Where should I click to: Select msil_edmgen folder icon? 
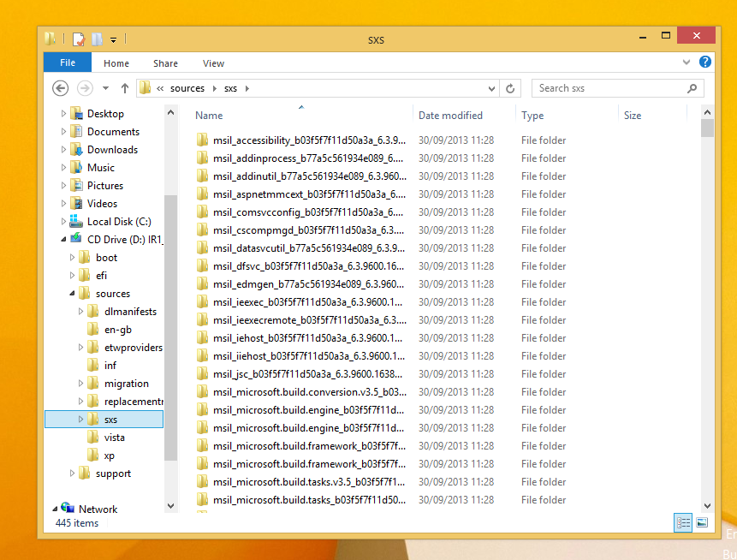202,284
